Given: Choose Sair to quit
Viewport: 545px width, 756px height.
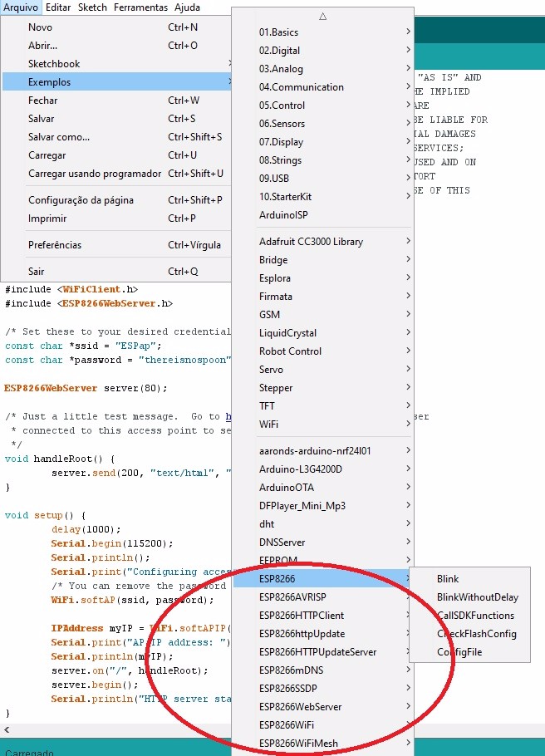Looking at the screenshot, I should point(116,272).
